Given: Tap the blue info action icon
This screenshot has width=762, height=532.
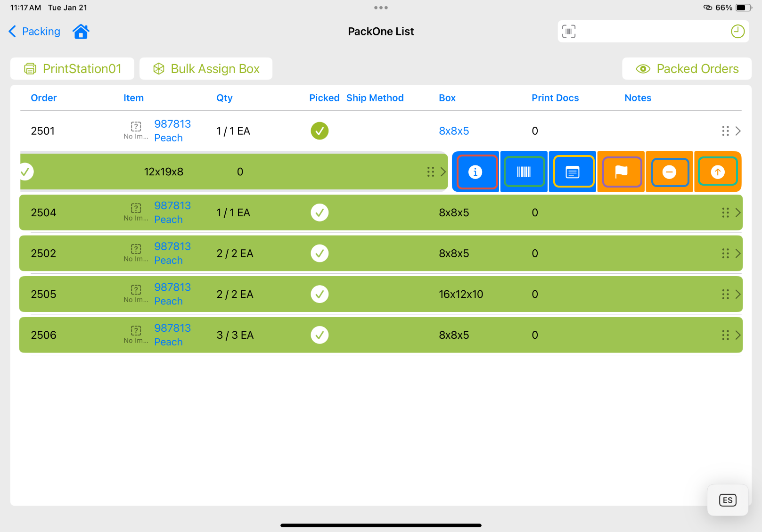Looking at the screenshot, I should [x=475, y=172].
